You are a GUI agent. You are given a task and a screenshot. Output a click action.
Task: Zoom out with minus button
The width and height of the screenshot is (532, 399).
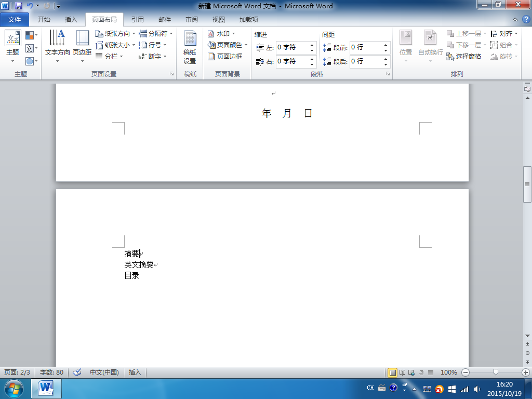coord(466,373)
